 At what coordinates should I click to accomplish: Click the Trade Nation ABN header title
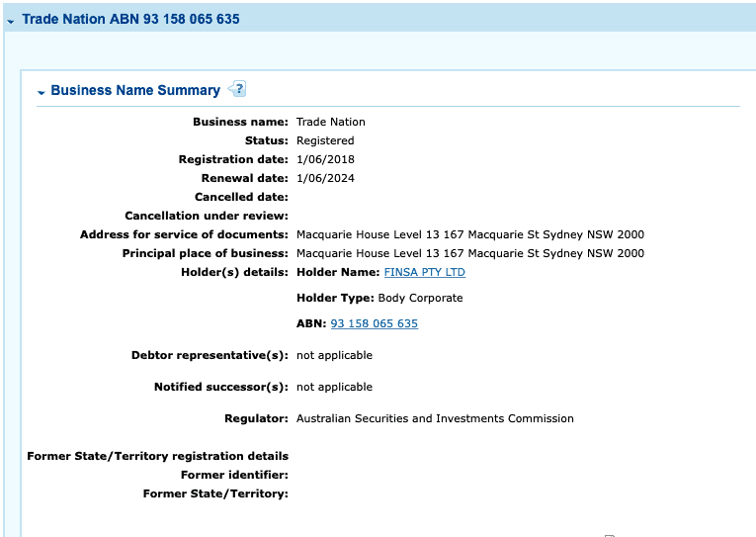pos(130,19)
